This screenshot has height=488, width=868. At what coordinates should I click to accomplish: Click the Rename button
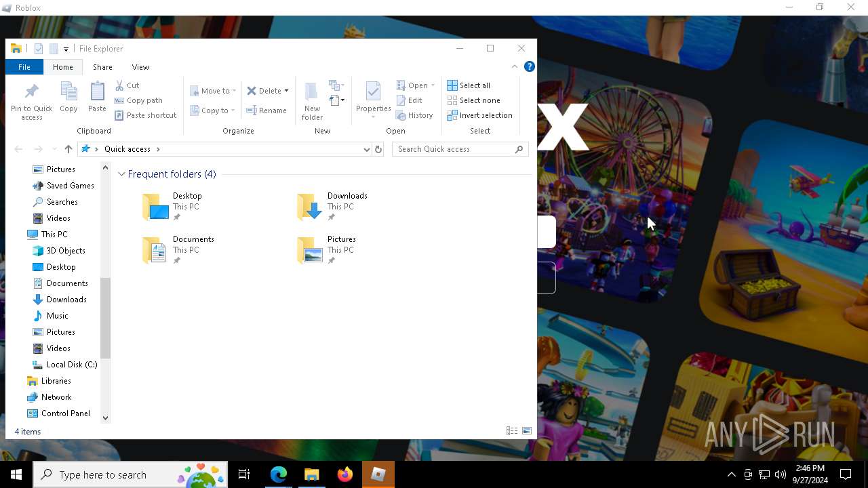267,110
